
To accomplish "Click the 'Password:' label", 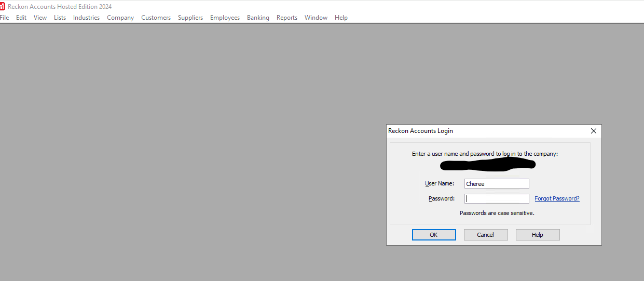I will tap(442, 198).
